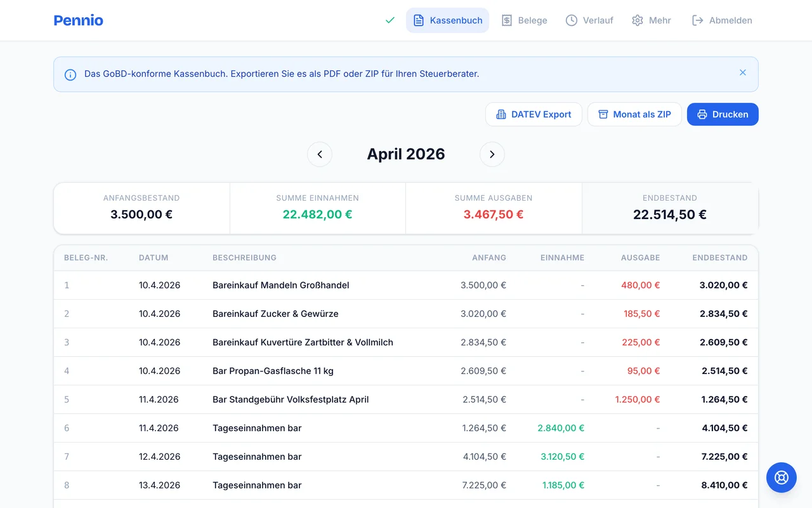This screenshot has height=508, width=812.
Task: Switch to the Belege tab
Action: coord(524,20)
